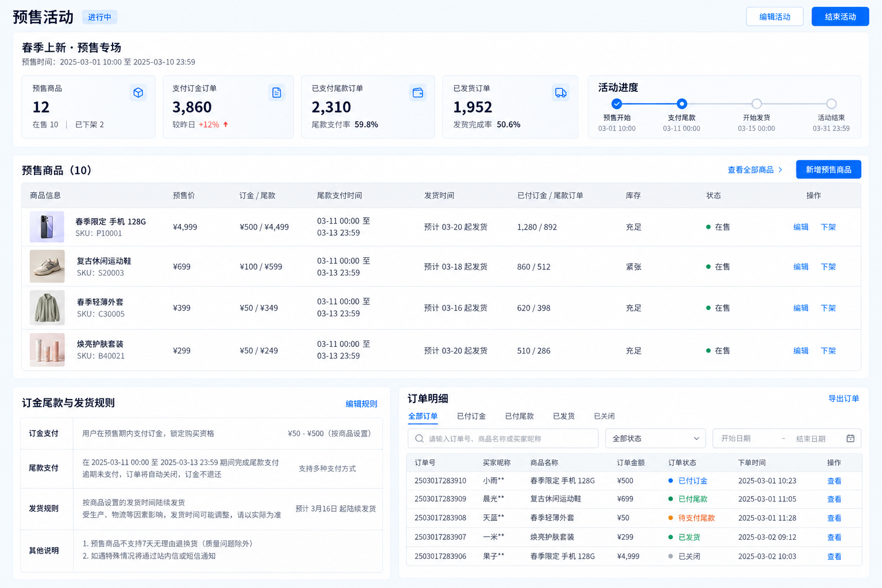The width and height of the screenshot is (882, 588).
Task: Click 查看 for order 2503017283908
Action: click(x=834, y=518)
